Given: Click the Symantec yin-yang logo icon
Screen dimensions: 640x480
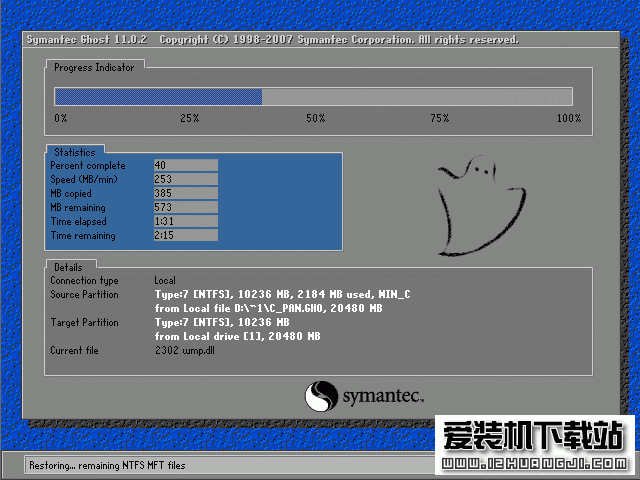Looking at the screenshot, I should (321, 396).
